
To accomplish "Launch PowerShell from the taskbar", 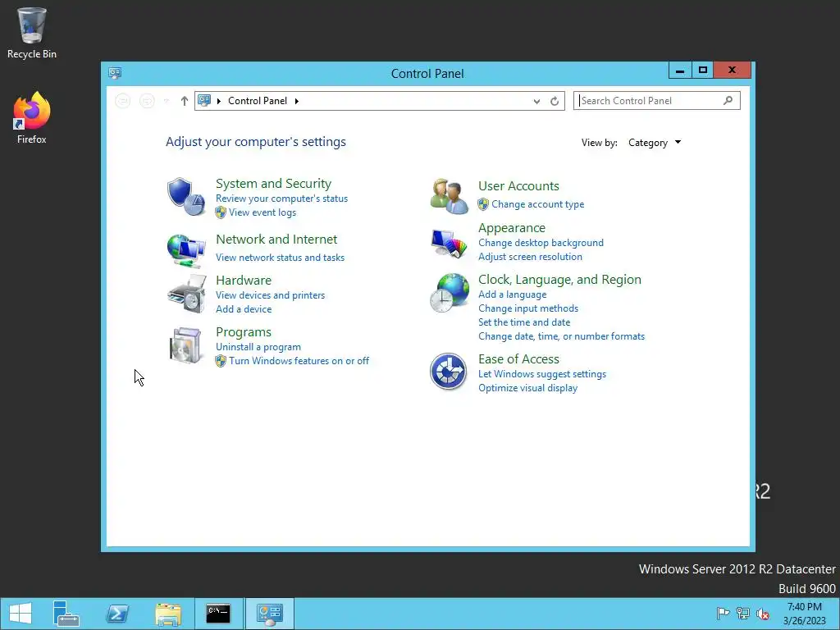I will (116, 614).
